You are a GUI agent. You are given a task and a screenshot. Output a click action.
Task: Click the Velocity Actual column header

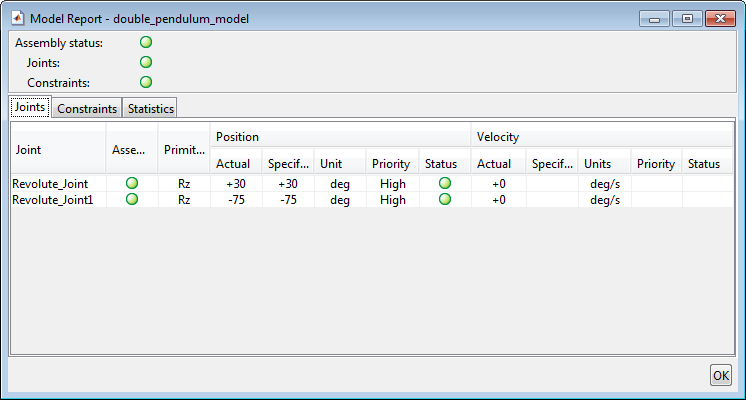click(x=498, y=164)
